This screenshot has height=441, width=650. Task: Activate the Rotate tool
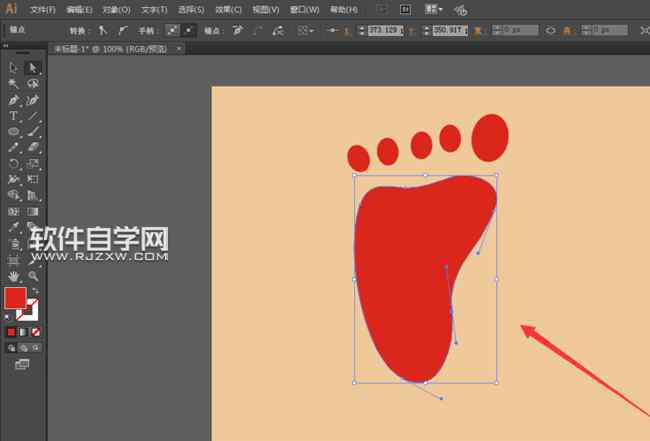pos(14,164)
